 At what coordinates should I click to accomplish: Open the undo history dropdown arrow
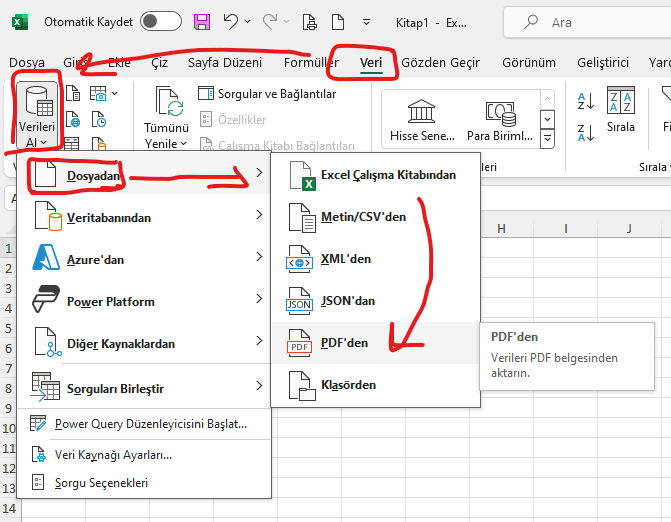coord(247,21)
